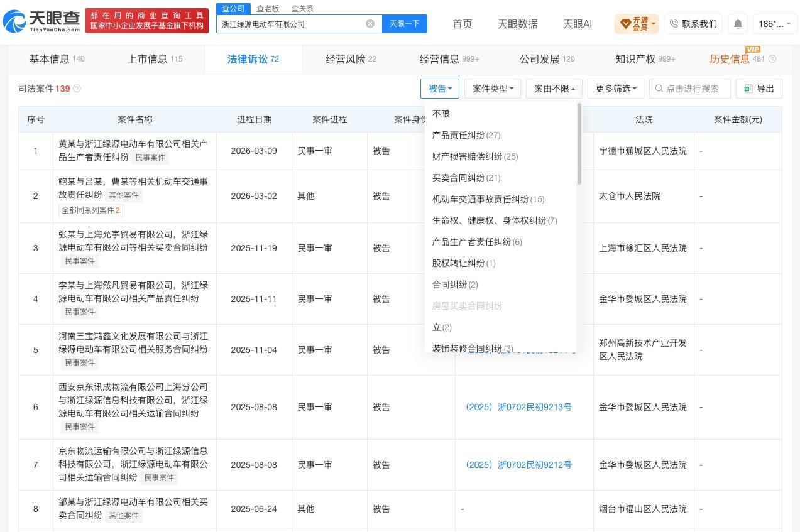Screen dimensions: 800x532
Task: Click the 点击进行搜索 case search field
Action: pos(690,89)
